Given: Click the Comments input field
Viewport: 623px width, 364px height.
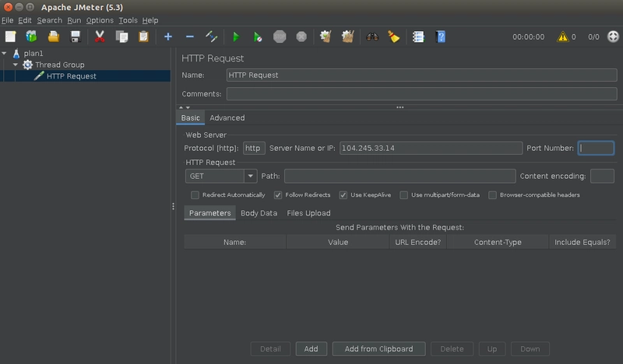Looking at the screenshot, I should [421, 94].
